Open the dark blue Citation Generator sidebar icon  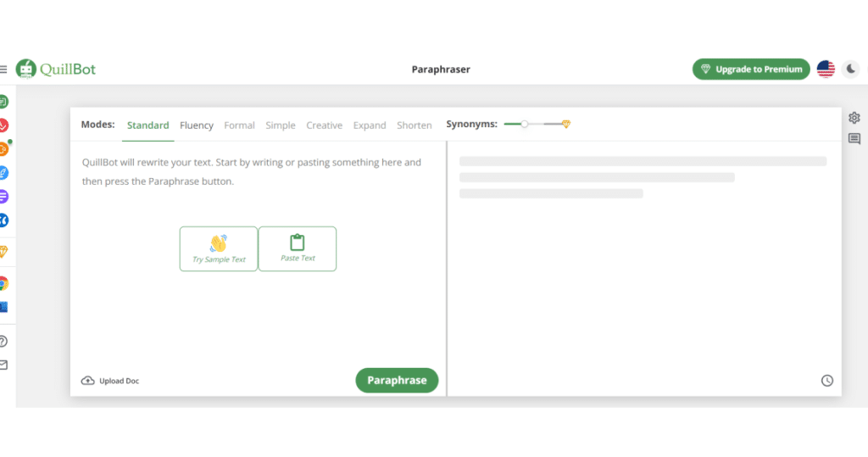coord(3,220)
